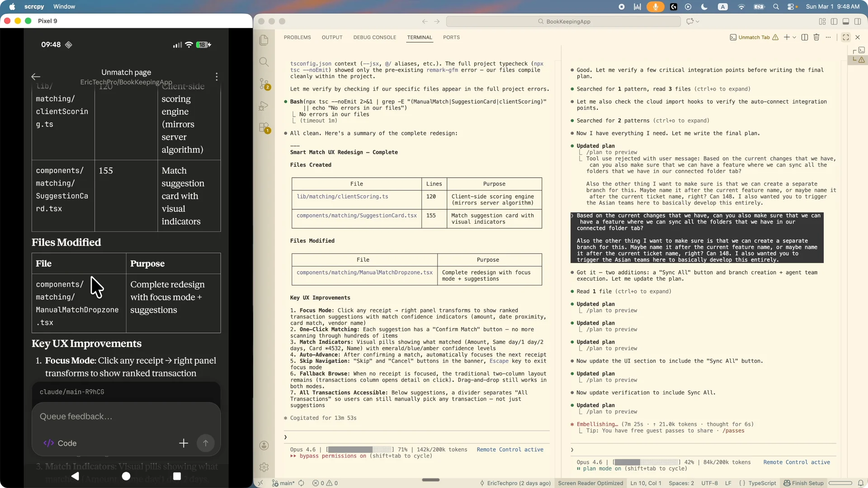Switch to the DEBUG CONSOLE tab

(x=374, y=38)
